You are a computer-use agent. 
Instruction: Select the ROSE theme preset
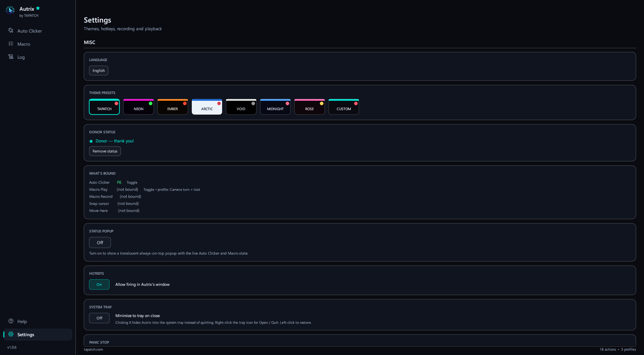[x=310, y=107]
